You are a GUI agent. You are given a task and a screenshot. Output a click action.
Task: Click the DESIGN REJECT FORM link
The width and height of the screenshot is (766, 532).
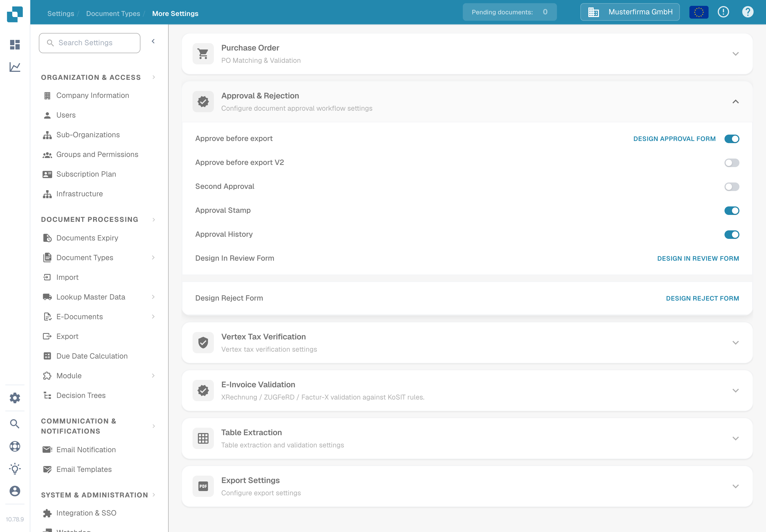pos(702,298)
